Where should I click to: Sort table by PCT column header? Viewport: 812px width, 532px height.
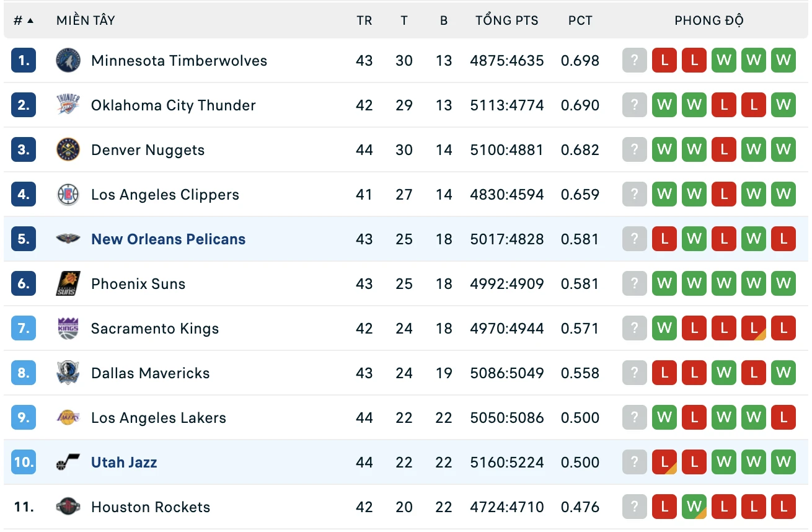pos(580,20)
